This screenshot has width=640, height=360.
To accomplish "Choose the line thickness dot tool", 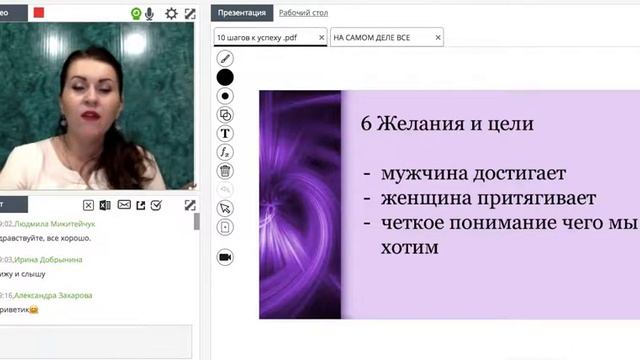I will coord(225,96).
